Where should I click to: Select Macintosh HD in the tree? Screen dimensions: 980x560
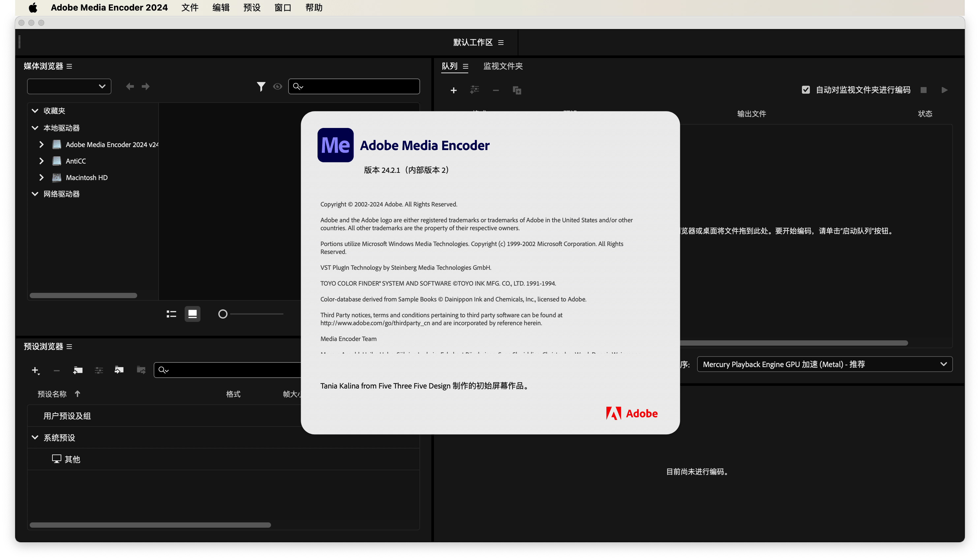click(x=86, y=178)
